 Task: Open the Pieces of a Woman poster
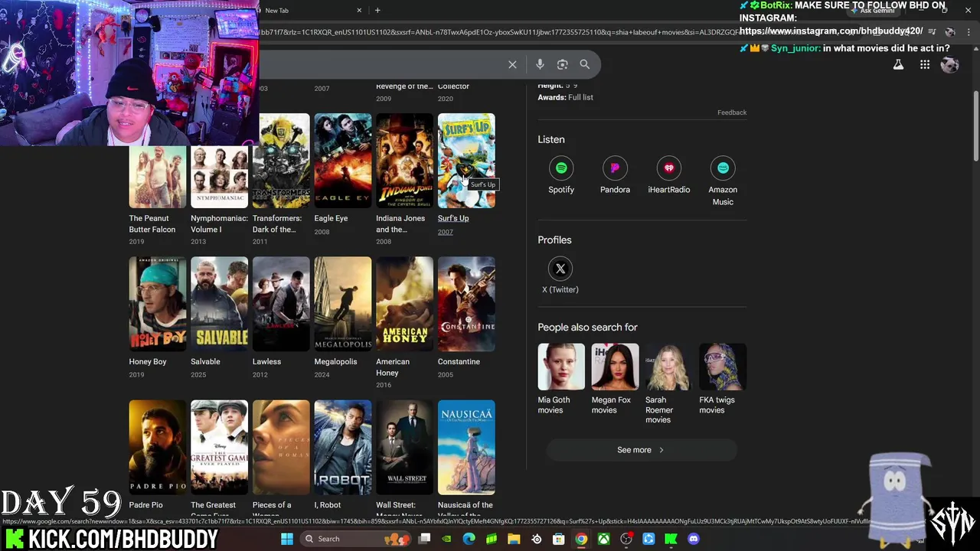tap(281, 447)
